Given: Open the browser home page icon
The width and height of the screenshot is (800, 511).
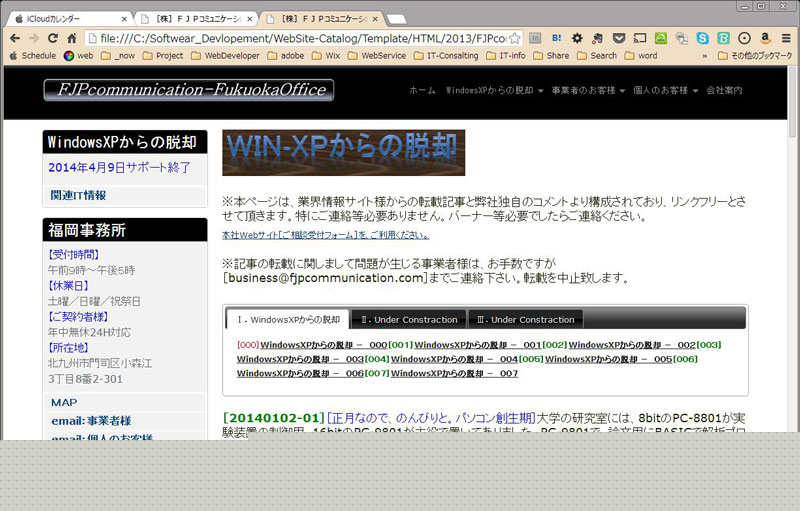Looking at the screenshot, I should 72,38.
